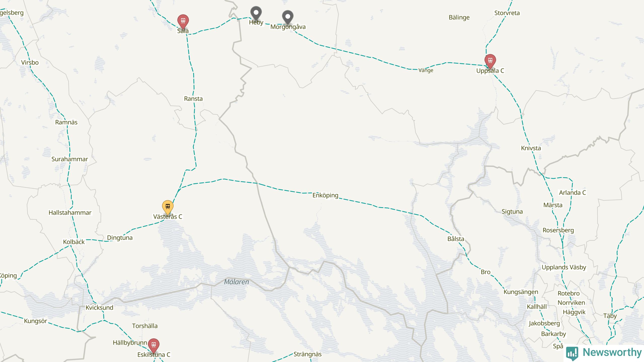644x362 pixels.
Task: Click the Kungsängen station label
Action: click(x=521, y=292)
